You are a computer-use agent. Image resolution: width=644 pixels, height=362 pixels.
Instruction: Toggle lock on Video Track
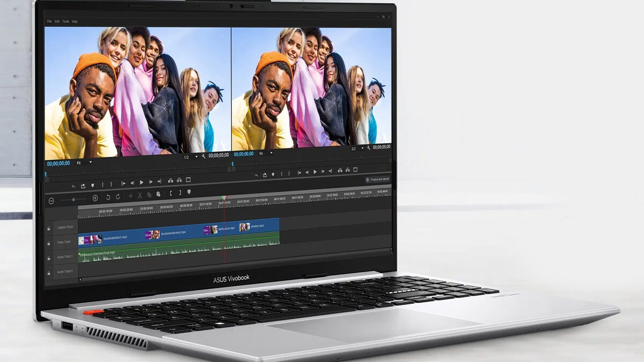[49, 242]
